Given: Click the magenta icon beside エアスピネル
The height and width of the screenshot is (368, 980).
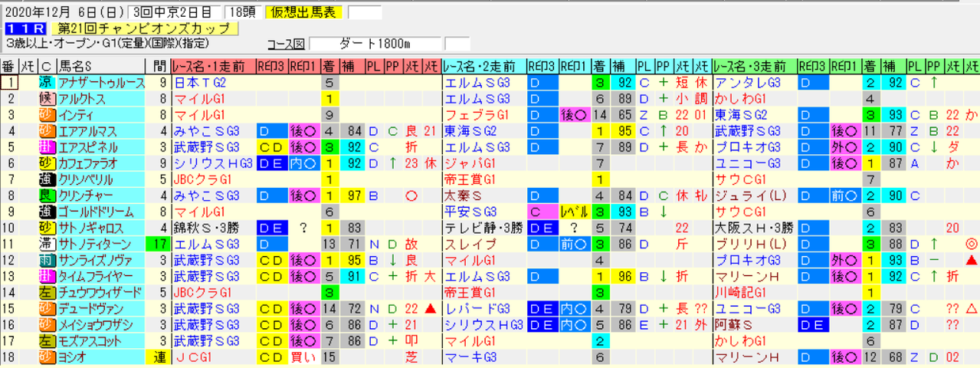Looking at the screenshot, I should click(46, 147).
